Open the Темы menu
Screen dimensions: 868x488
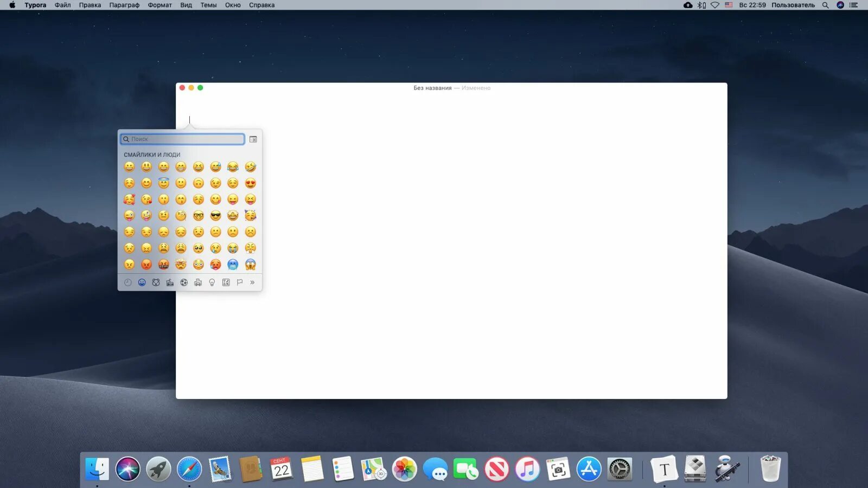[208, 5]
